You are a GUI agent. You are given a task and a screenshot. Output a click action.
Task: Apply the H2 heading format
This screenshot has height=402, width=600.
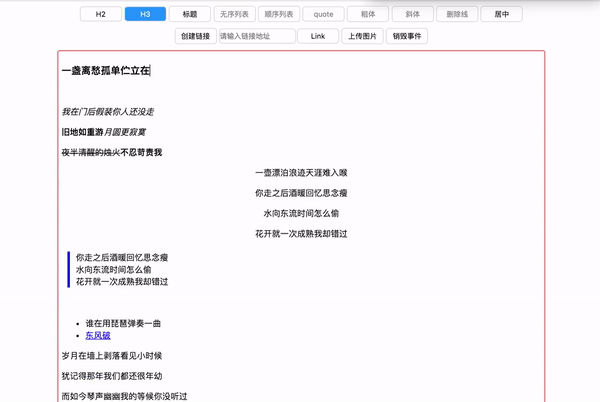pyautogui.click(x=101, y=14)
